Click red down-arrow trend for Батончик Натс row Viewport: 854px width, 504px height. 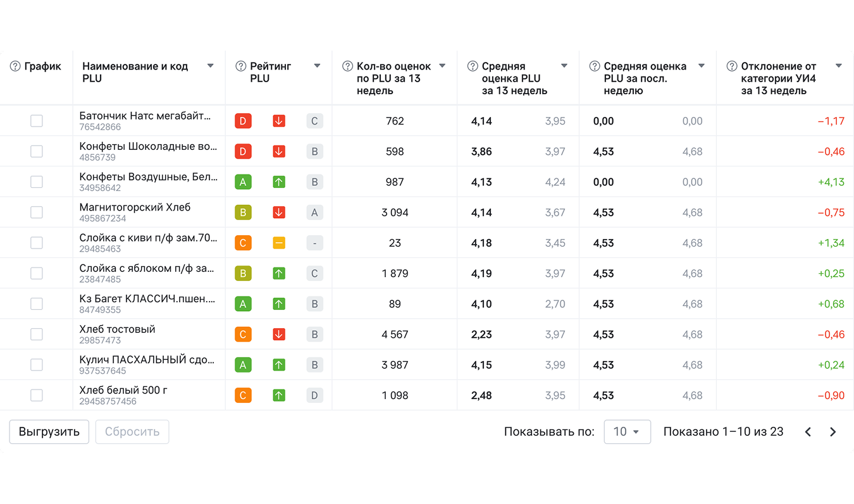point(279,121)
